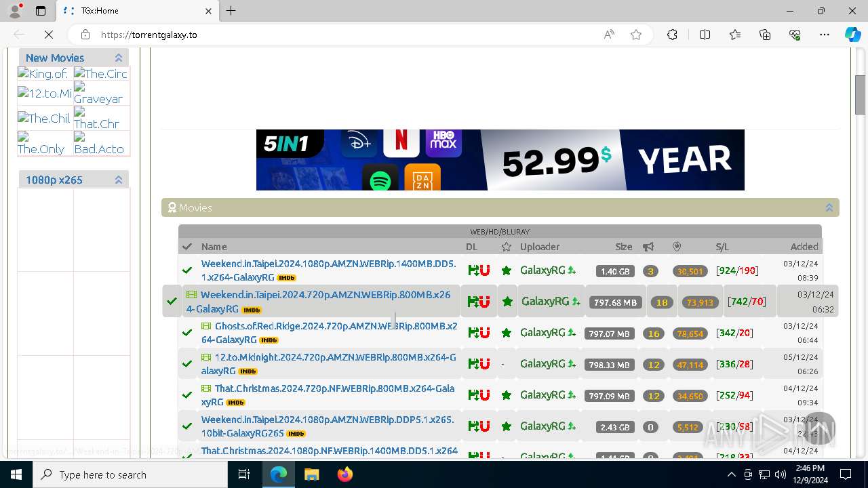Viewport: 868px width, 488px height.
Task: Collapse the New Movies sidebar panel
Action: coord(119,58)
